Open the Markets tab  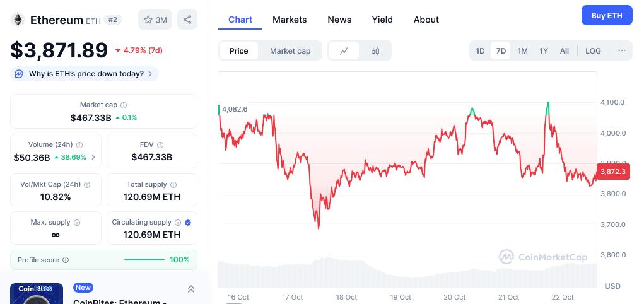290,20
